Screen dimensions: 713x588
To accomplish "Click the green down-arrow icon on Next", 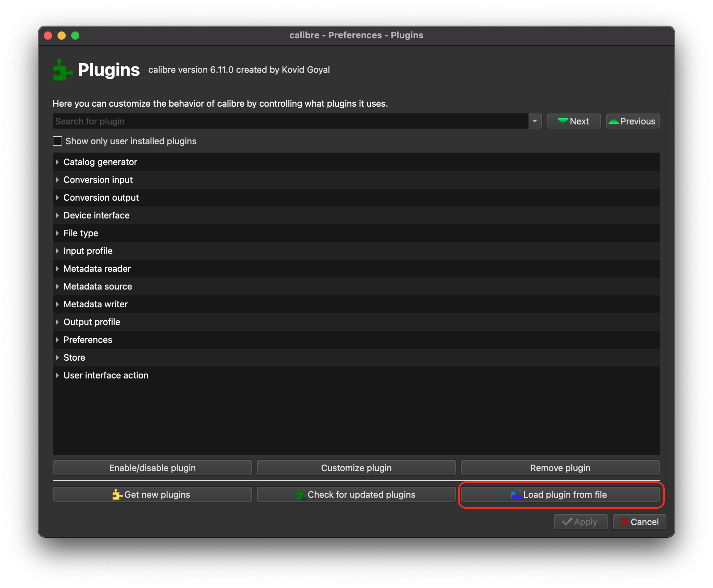I will click(x=563, y=121).
